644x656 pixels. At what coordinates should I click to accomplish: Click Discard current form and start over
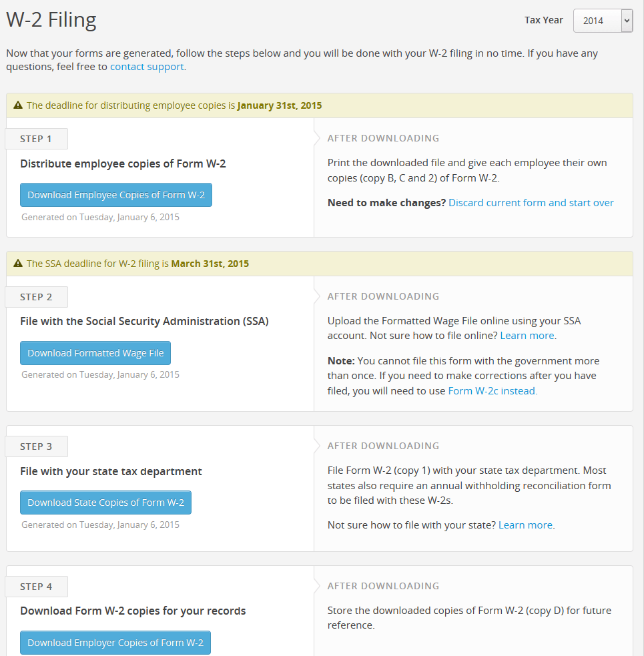pyautogui.click(x=531, y=203)
